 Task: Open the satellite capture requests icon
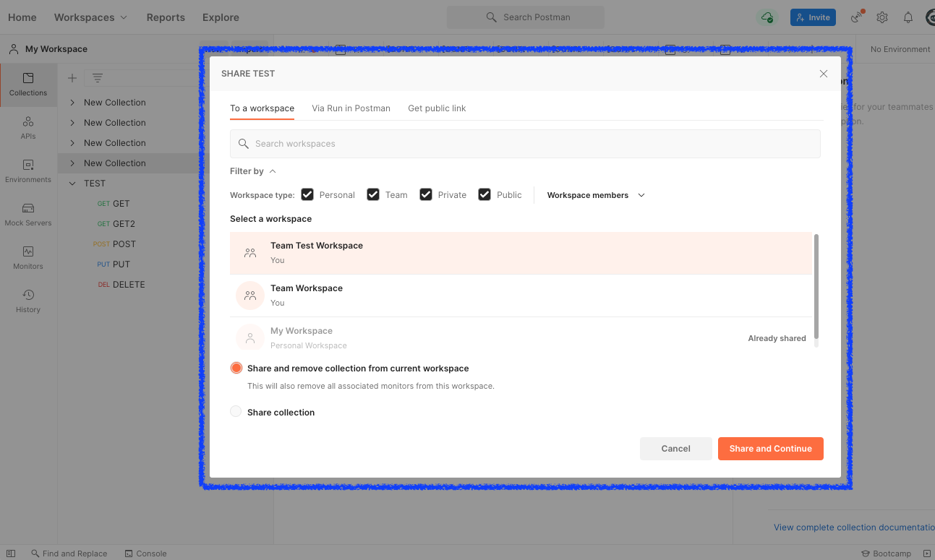[x=857, y=17]
